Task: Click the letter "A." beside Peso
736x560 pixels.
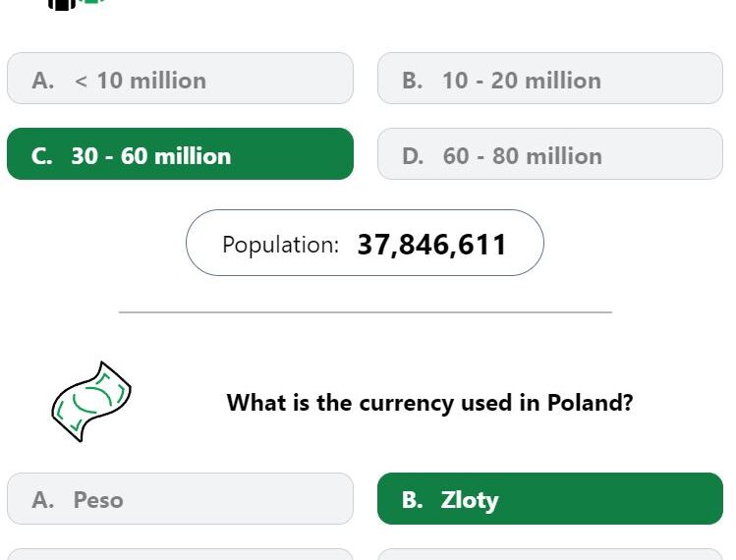Action: coord(42,500)
